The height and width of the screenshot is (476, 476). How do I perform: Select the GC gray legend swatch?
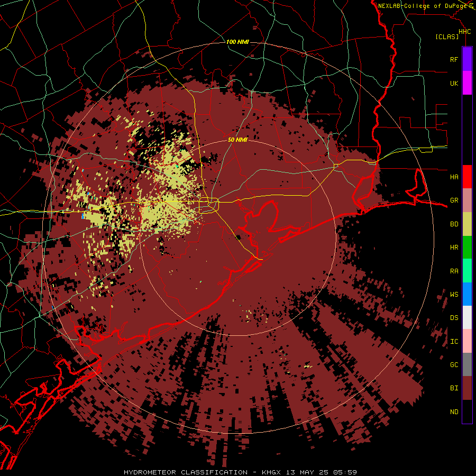pos(467,364)
